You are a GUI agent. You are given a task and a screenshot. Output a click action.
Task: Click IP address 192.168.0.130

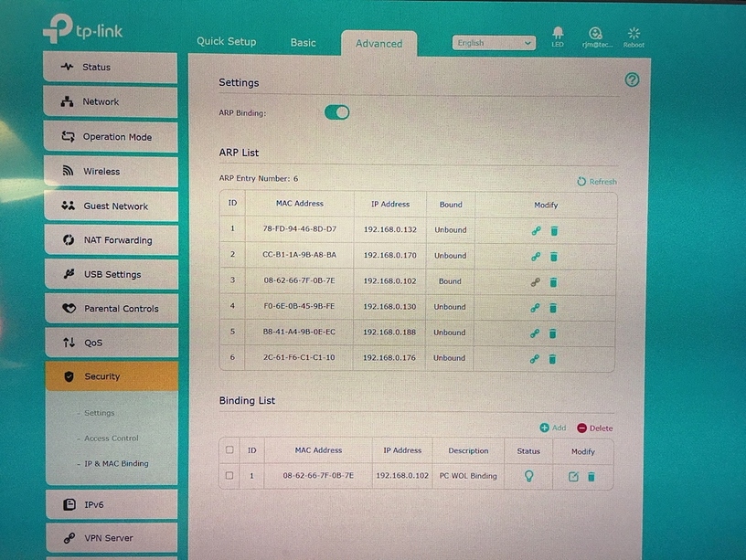click(389, 307)
